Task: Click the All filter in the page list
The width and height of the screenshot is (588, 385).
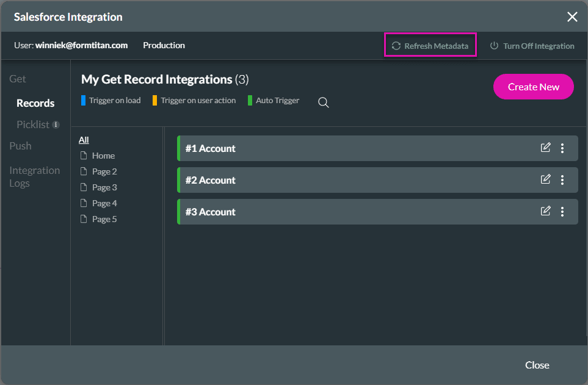Action: (x=83, y=140)
